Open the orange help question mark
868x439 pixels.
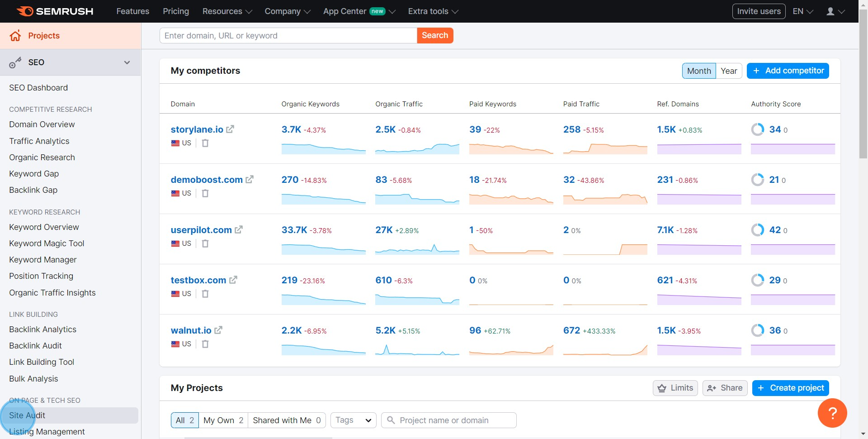pyautogui.click(x=832, y=413)
